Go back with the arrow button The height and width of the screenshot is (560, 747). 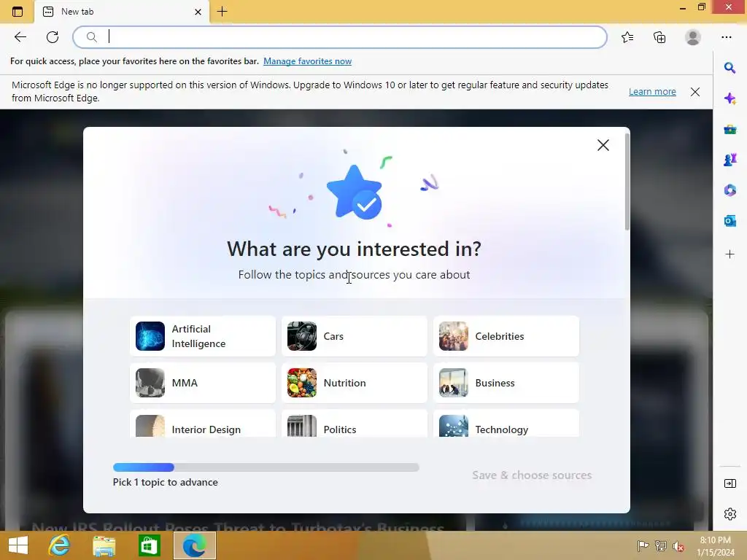tap(20, 37)
